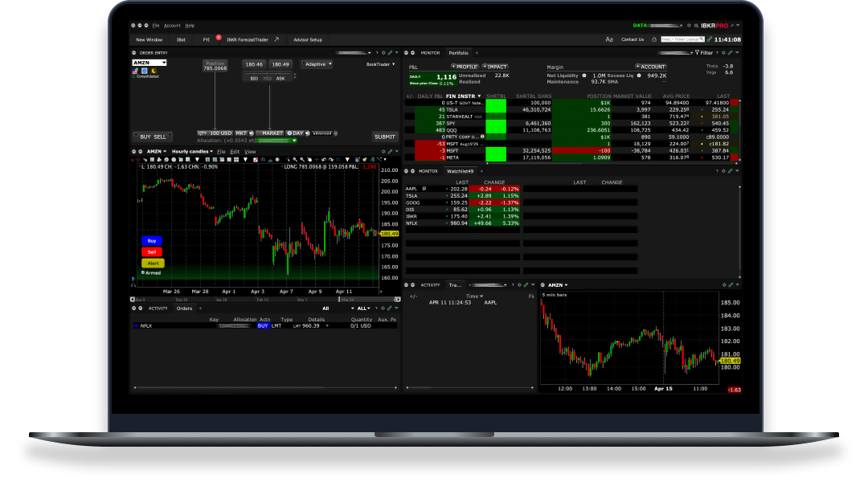
Task: Toggle the Consolidated quote indicator
Action: pyautogui.click(x=147, y=76)
